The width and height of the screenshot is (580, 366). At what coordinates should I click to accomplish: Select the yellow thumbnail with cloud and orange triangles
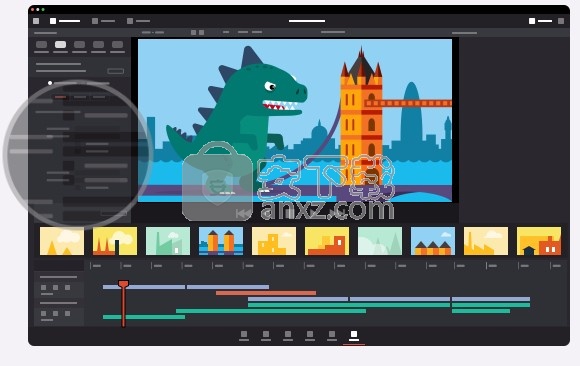[x=62, y=241]
